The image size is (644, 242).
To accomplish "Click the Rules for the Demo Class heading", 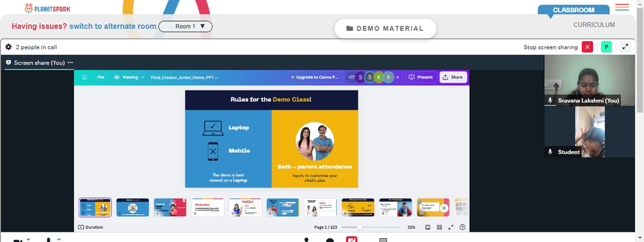I will tap(270, 99).
